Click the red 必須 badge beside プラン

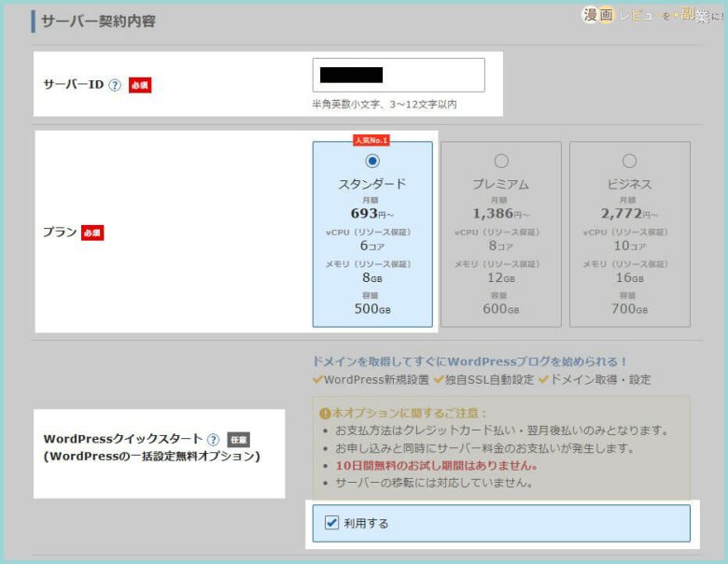coord(92,233)
